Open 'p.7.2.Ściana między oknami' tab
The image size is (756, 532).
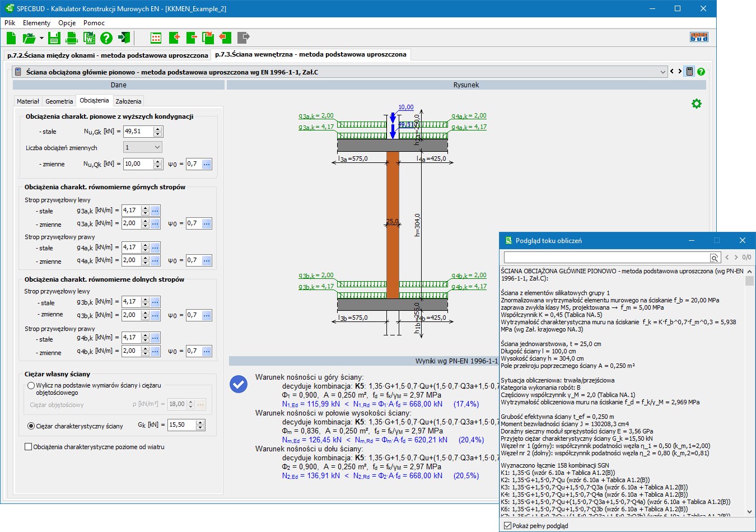107,55
